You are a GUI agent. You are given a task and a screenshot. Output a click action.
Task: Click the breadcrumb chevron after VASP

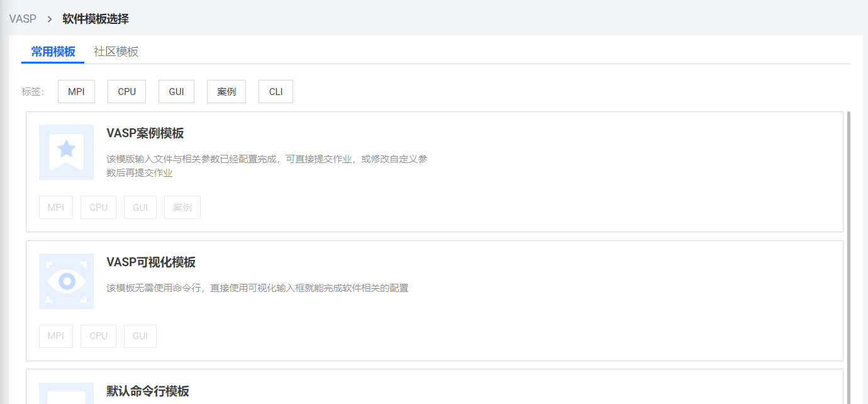click(x=50, y=19)
